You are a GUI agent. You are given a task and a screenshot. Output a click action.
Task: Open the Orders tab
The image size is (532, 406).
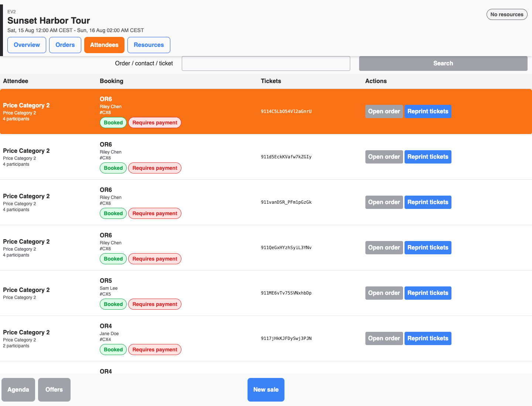point(65,45)
